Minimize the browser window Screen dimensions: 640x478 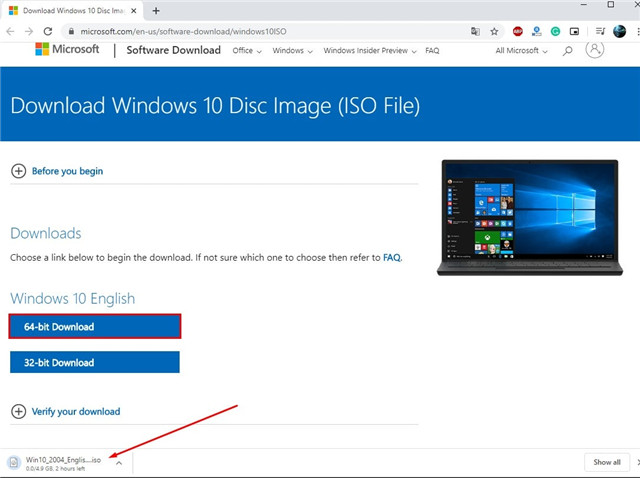point(584,4)
